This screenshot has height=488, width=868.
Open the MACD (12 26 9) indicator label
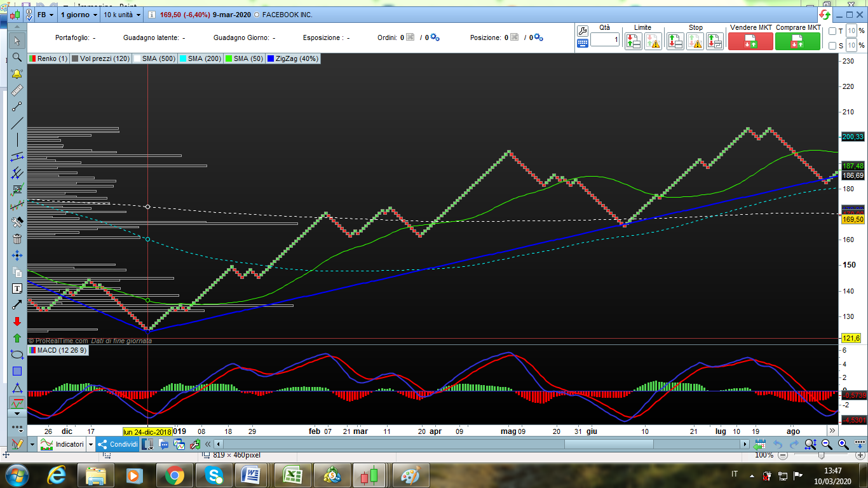click(62, 350)
